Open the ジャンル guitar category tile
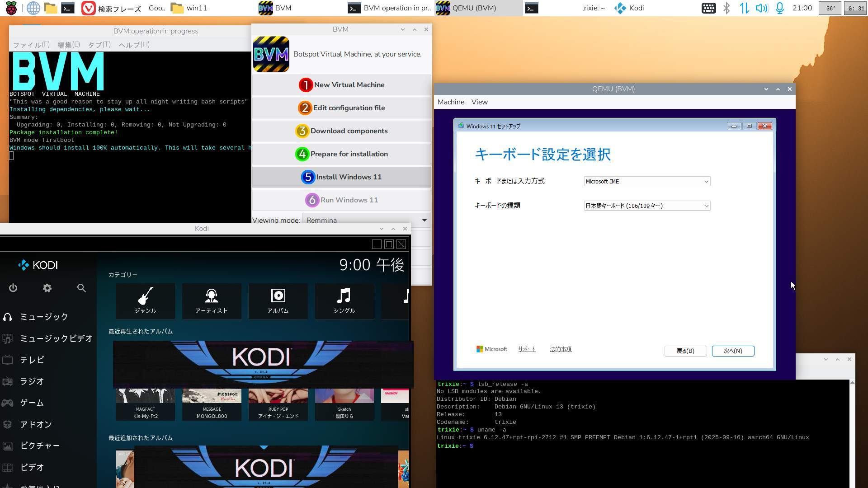Screen dimensions: 868x488 click(145, 301)
